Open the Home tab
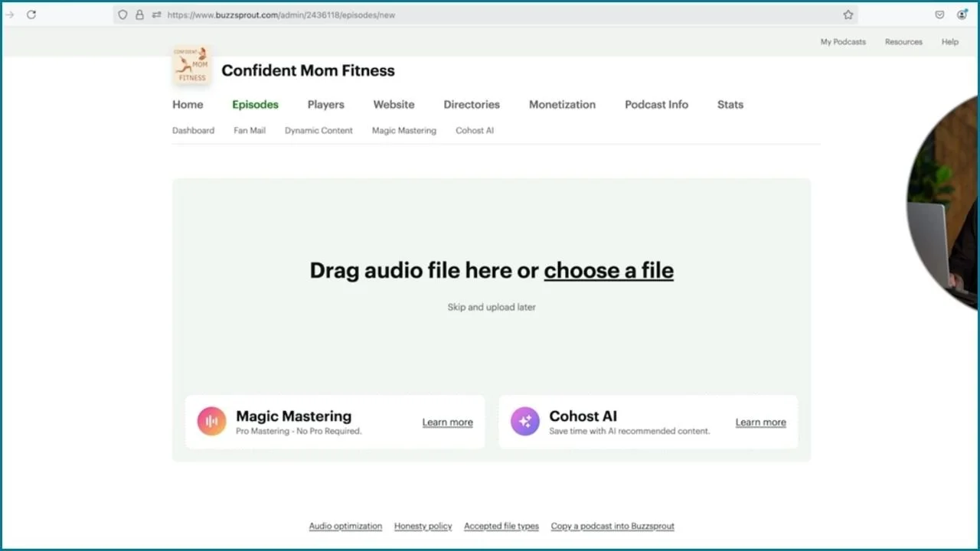Image resolution: width=980 pixels, height=551 pixels. (188, 105)
